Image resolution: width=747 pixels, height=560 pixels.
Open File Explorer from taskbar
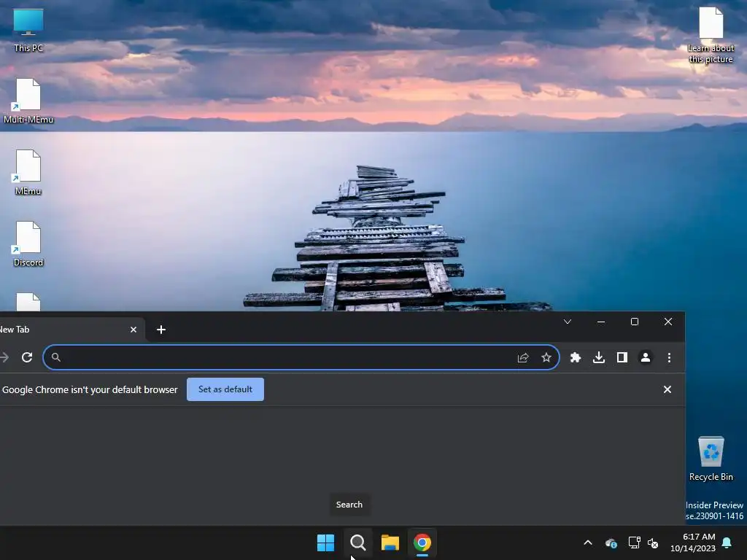pos(390,542)
